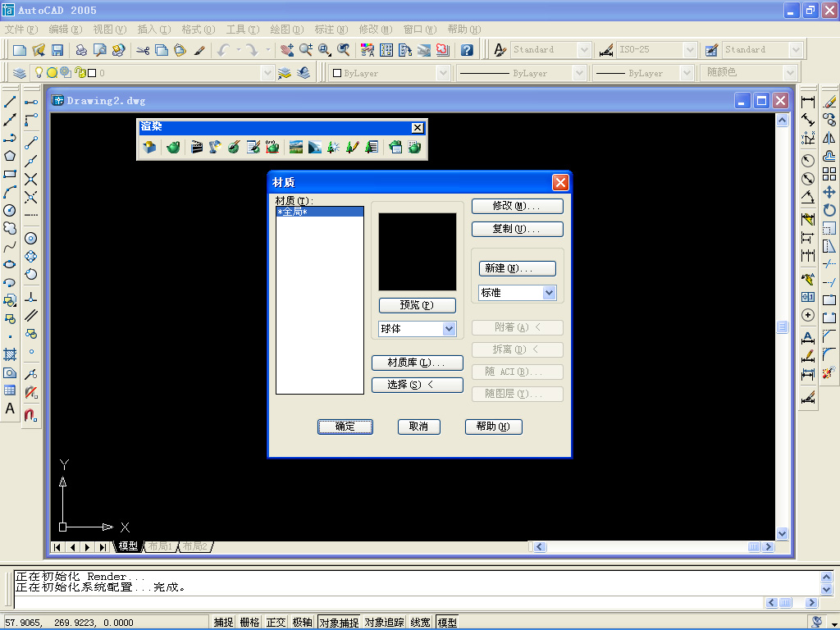Select the Polygon drawing tool
The width and height of the screenshot is (840, 630).
[x=10, y=156]
